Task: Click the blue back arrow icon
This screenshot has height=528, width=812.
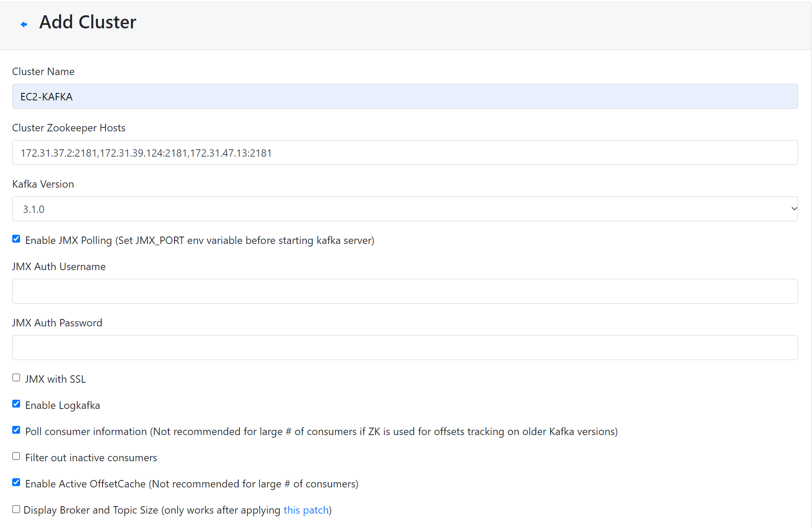Action: 24,24
